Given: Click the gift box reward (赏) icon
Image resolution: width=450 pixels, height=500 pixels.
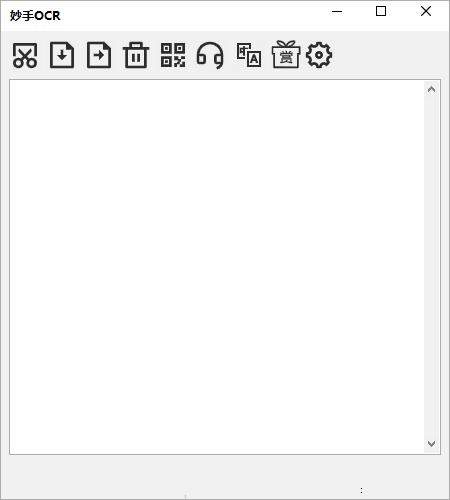Looking at the screenshot, I should tap(286, 55).
